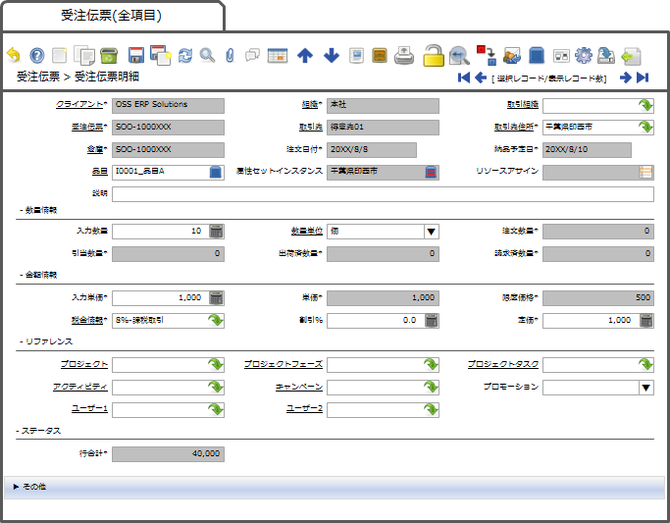Click the クライアント field label link

click(x=79, y=104)
